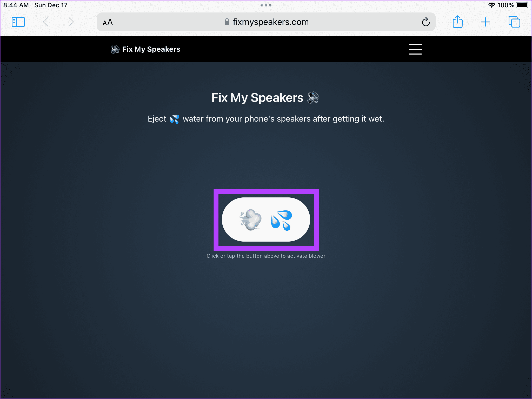This screenshot has height=399, width=532.
Task: Tap the AA text size button
Action: (108, 22)
